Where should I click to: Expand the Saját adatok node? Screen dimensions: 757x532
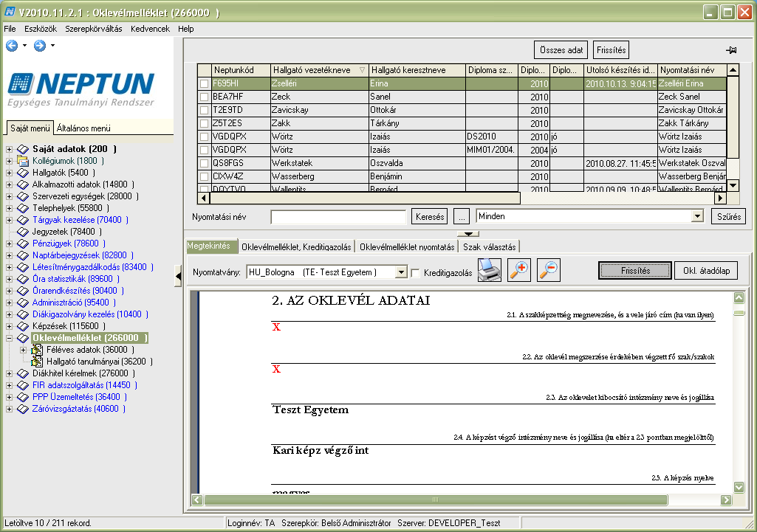click(x=9, y=149)
